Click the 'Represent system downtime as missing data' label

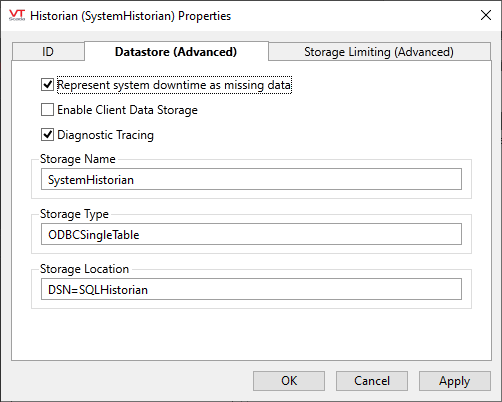point(174,85)
